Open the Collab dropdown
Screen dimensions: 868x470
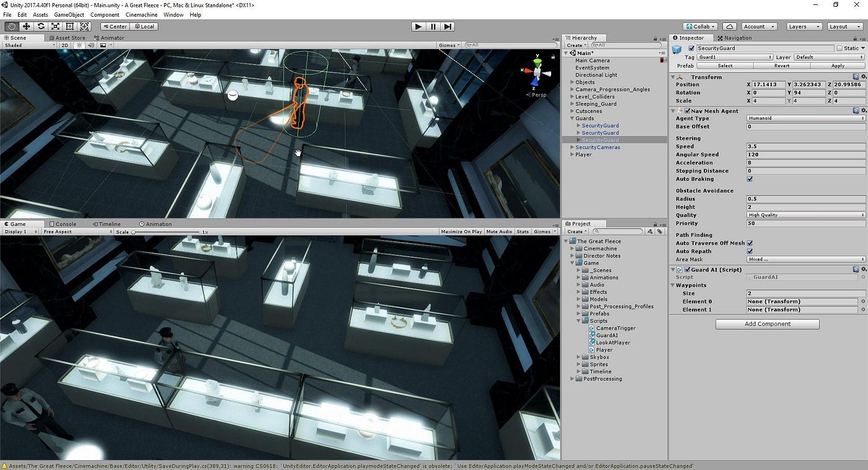(x=700, y=27)
